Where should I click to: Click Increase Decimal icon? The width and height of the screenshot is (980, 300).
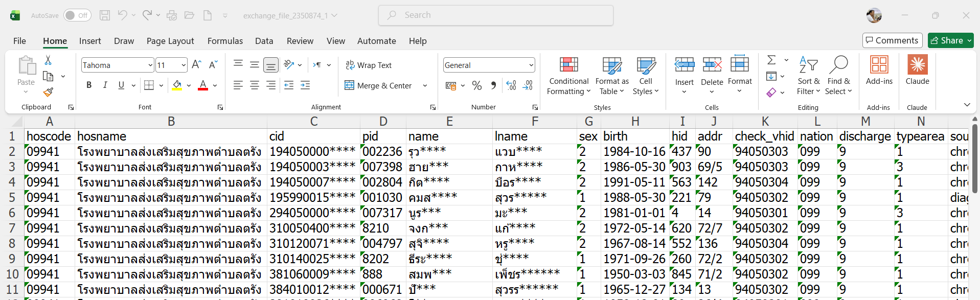click(511, 85)
